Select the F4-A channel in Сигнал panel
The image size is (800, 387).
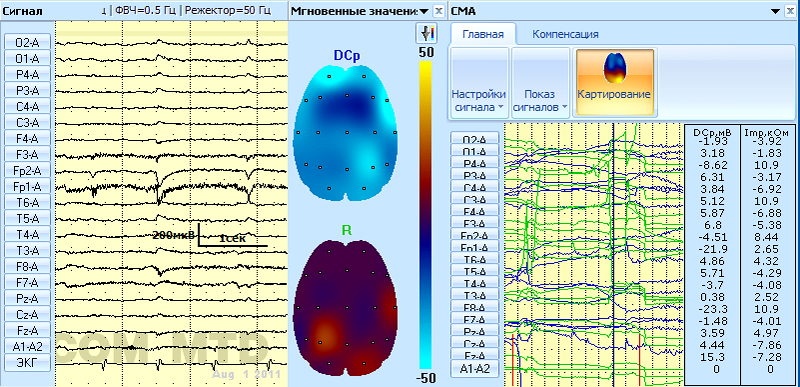(x=28, y=138)
